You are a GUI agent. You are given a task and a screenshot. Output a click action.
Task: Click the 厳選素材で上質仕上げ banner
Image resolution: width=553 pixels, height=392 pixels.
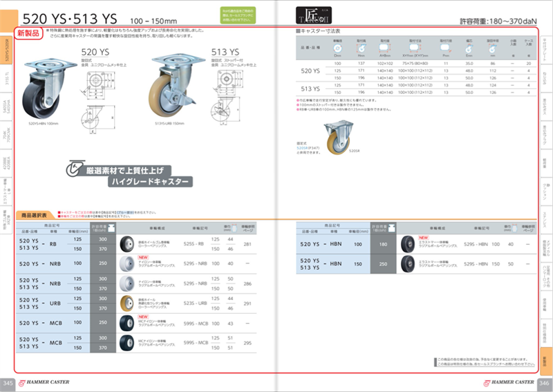coord(125,171)
